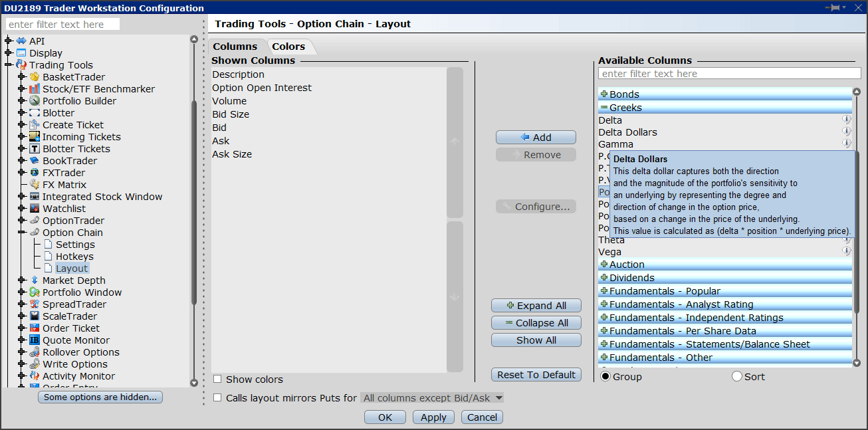Select the Sort radio button

point(737,376)
